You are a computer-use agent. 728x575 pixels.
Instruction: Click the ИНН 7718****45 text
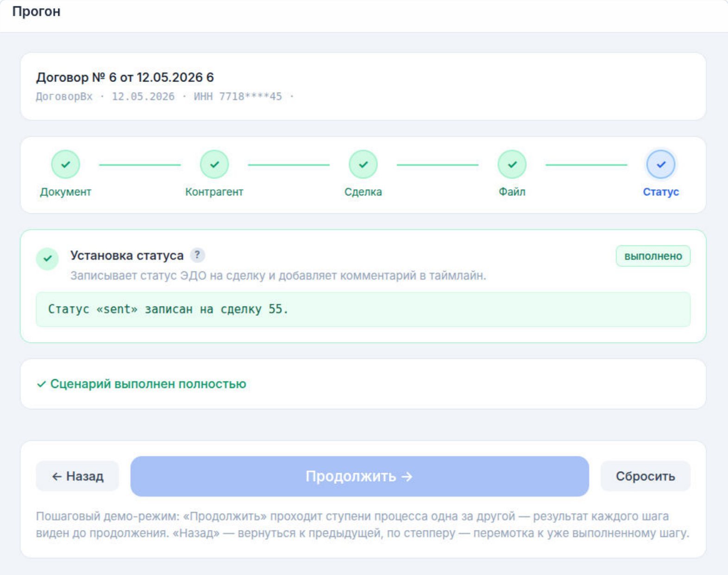coord(238,96)
